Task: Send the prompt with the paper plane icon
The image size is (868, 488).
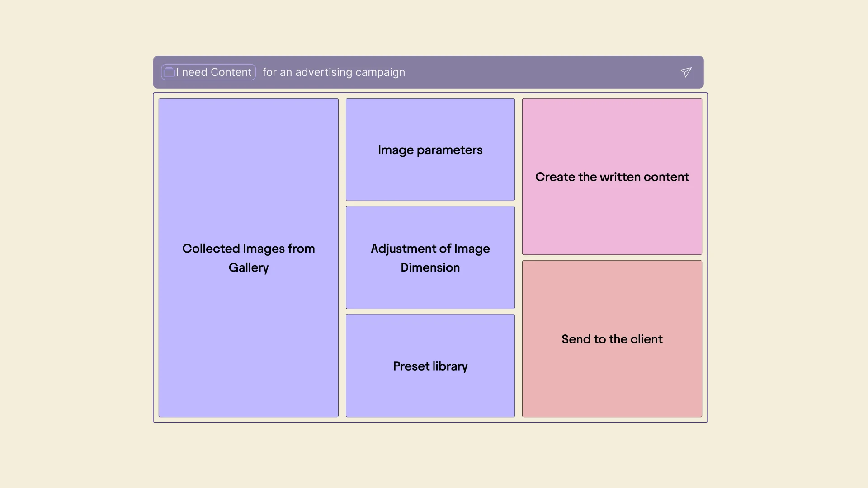Action: coord(686,72)
